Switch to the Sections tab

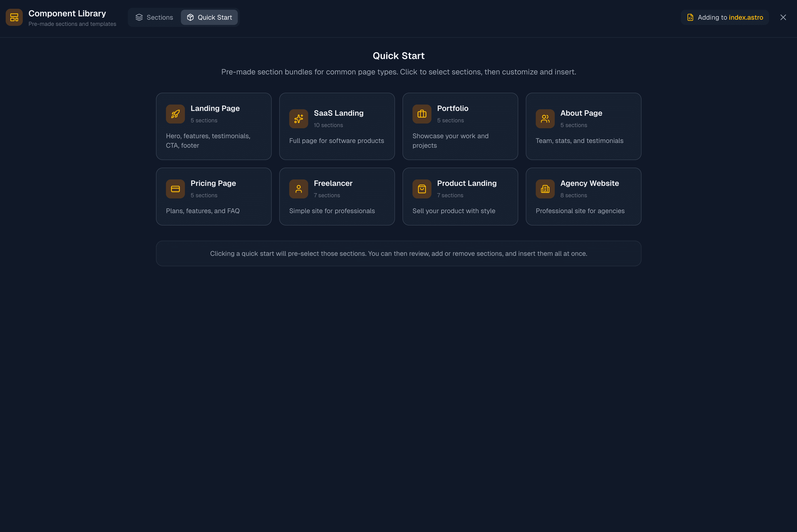(x=154, y=17)
